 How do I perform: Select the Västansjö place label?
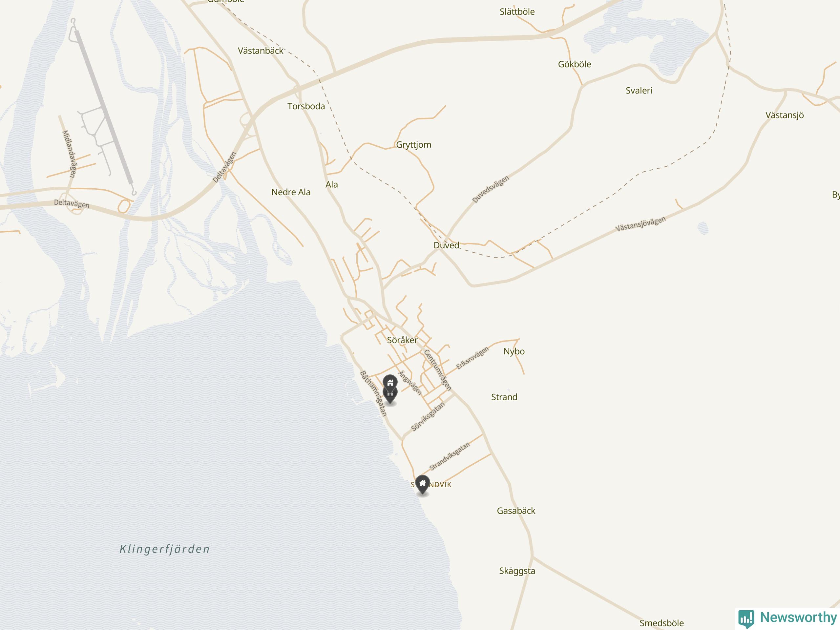tap(784, 115)
